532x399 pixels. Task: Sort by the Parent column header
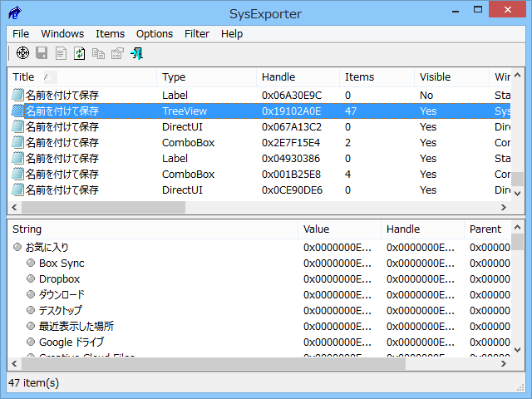[487, 229]
